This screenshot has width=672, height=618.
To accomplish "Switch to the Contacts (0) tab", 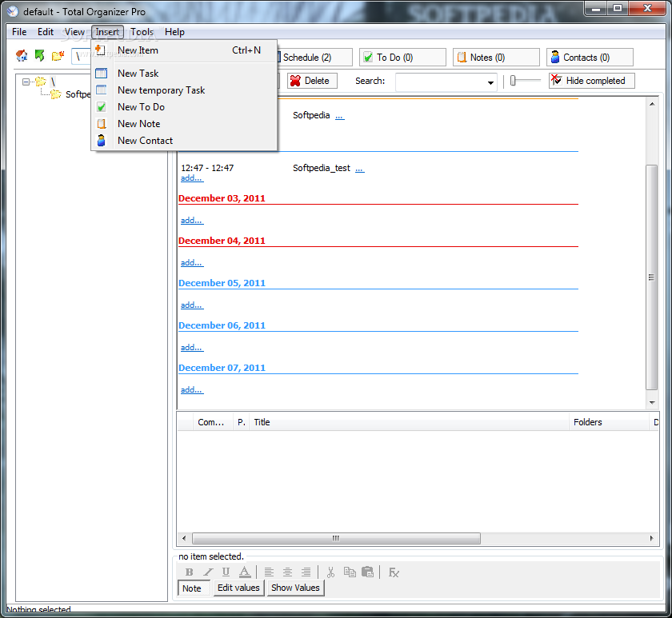I will coord(590,57).
